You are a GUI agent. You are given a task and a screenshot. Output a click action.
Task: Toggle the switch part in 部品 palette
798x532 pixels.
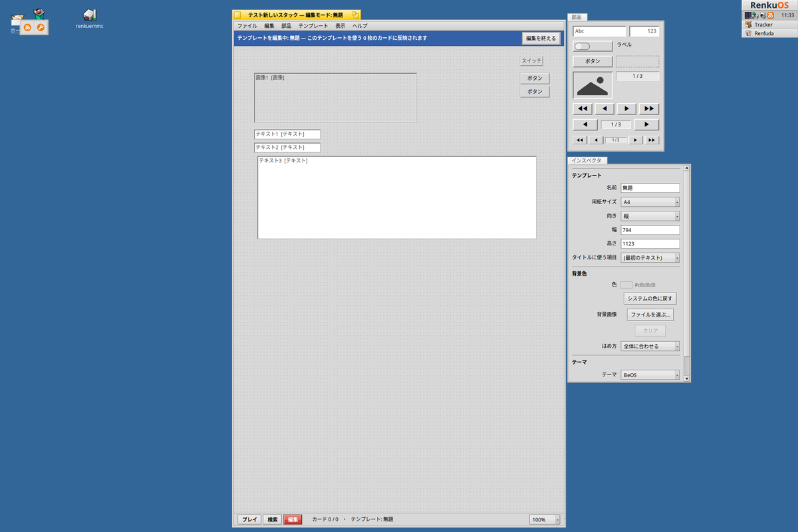coord(592,46)
